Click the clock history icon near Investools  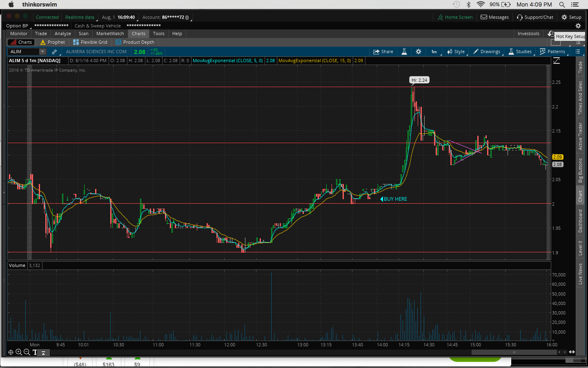click(x=551, y=34)
